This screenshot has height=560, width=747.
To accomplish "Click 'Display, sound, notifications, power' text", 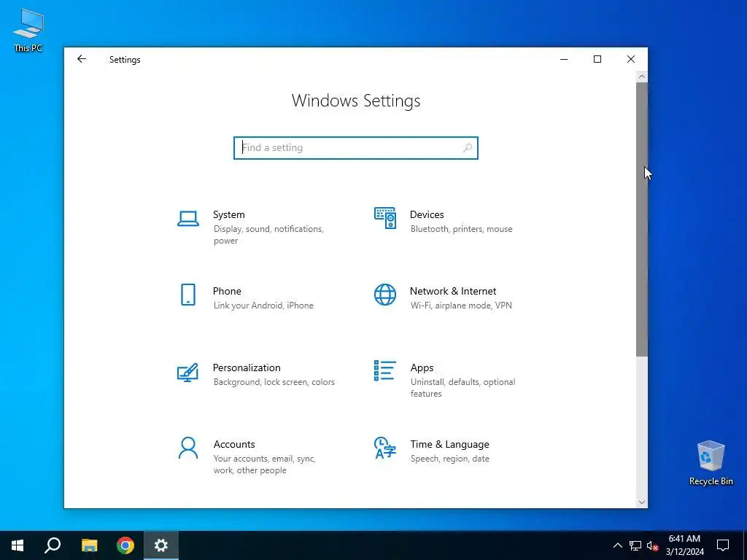I will [x=268, y=235].
